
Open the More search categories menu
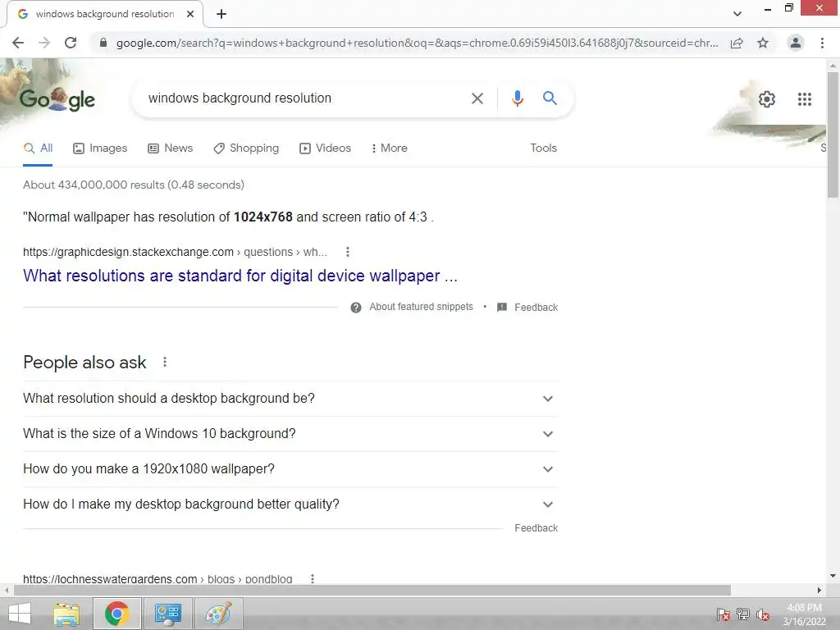pyautogui.click(x=390, y=148)
